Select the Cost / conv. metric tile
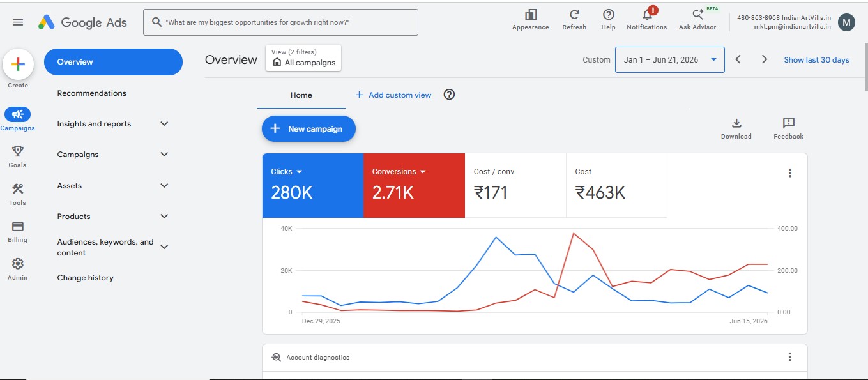This screenshot has width=868, height=380. pos(515,185)
